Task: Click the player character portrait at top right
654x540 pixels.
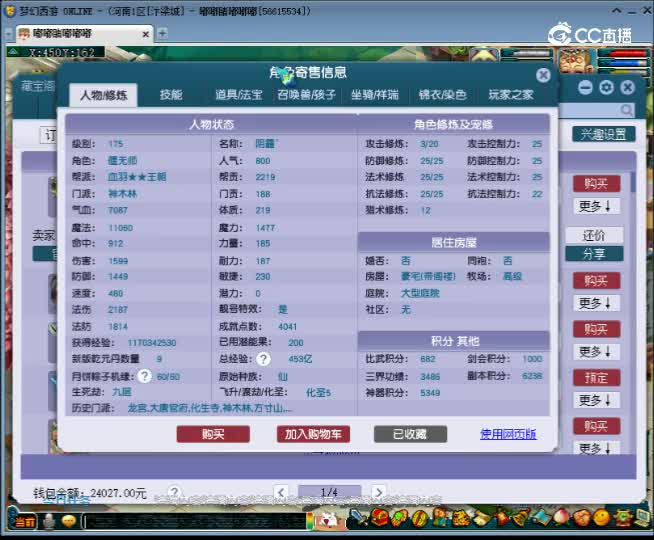Action: 576,62
